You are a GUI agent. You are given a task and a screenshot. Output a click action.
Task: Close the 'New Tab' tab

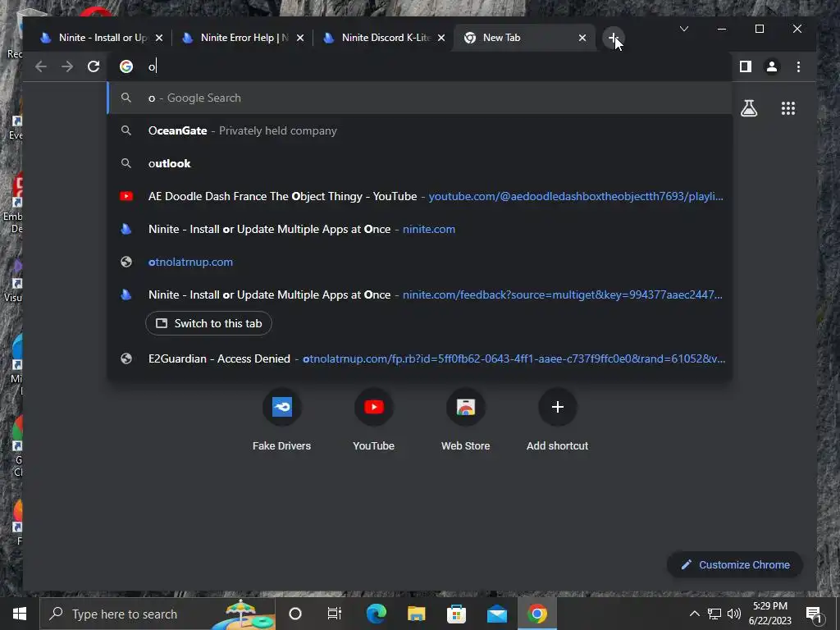582,38
